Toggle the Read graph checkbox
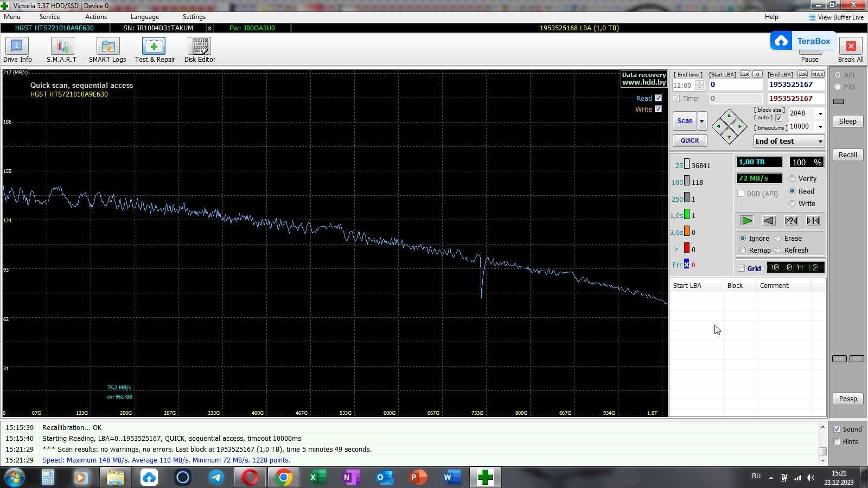The width and height of the screenshot is (868, 488). click(x=658, y=98)
